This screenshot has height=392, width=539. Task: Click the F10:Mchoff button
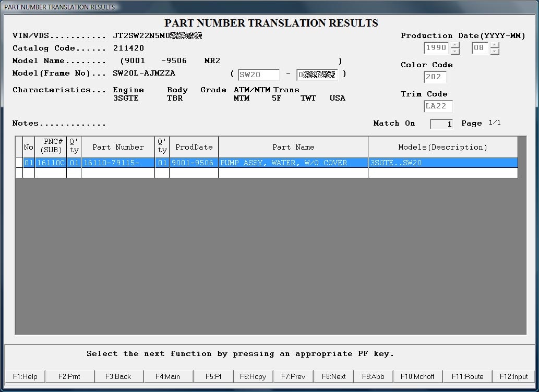(417, 376)
